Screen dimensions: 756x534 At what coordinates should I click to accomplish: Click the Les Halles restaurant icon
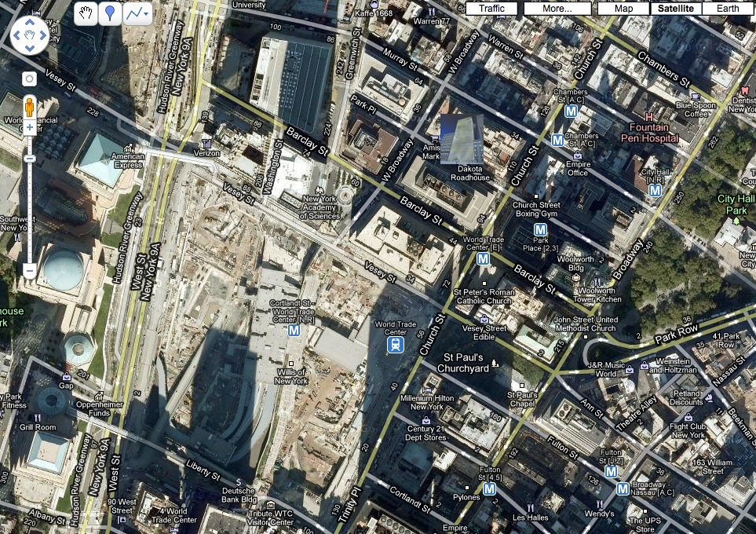tap(531, 508)
